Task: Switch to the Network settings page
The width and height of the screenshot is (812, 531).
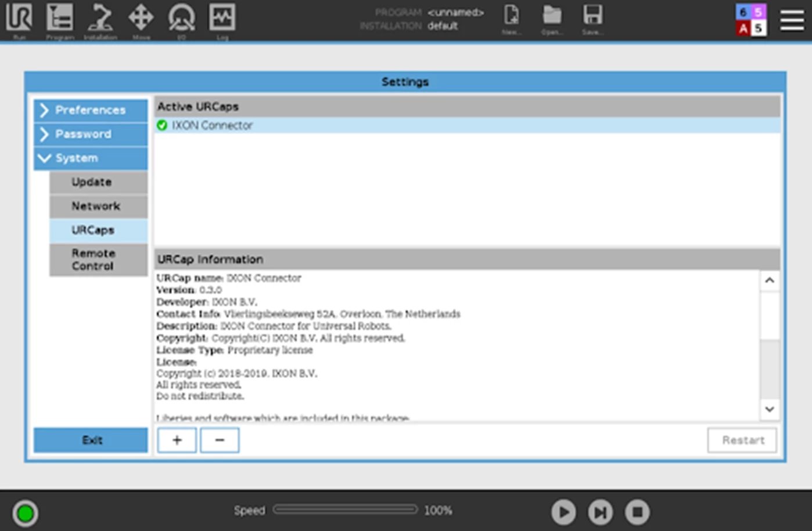Action: (x=96, y=206)
